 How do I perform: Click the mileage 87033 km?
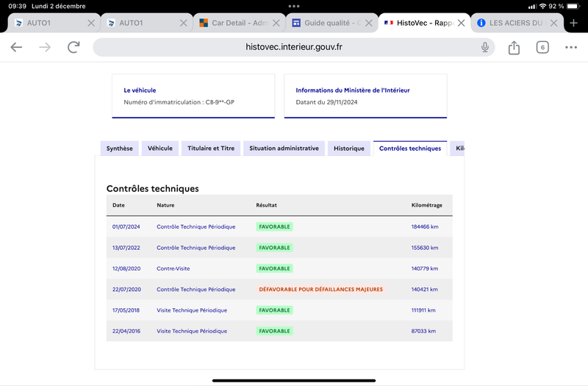(423, 331)
